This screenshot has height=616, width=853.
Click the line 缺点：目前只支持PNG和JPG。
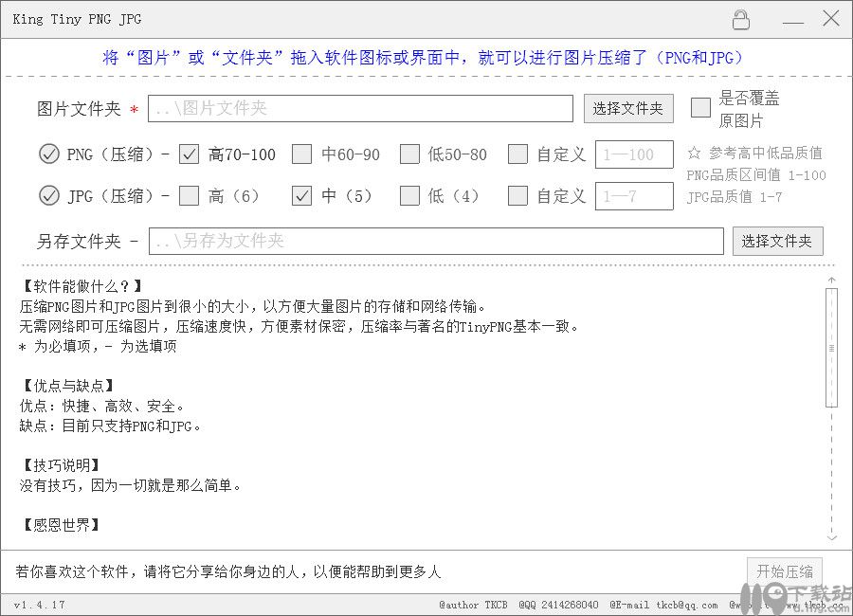pos(111,426)
